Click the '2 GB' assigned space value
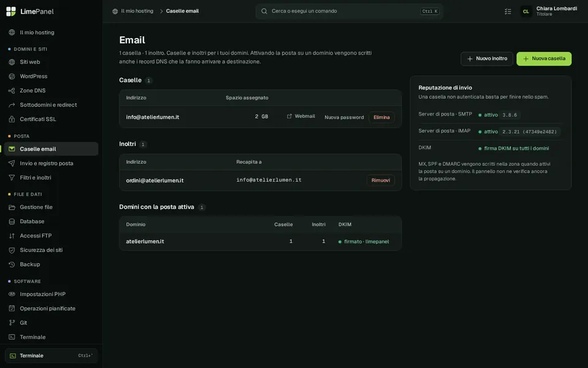 tap(262, 117)
